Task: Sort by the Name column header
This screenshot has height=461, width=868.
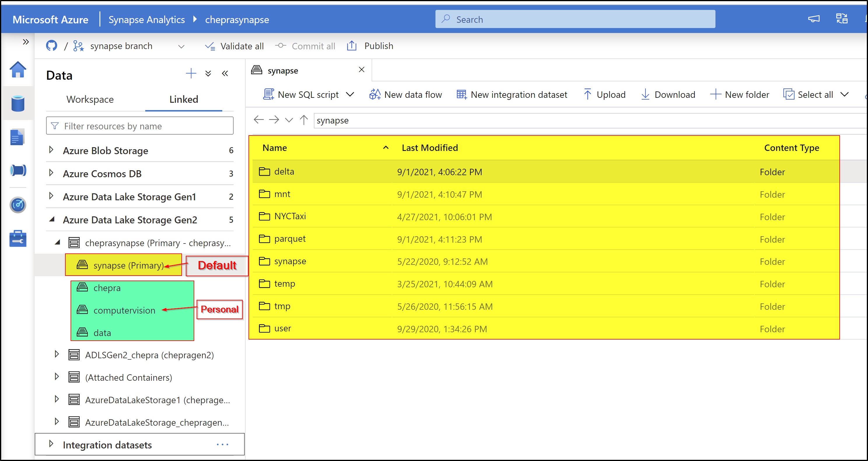Action: coord(275,148)
